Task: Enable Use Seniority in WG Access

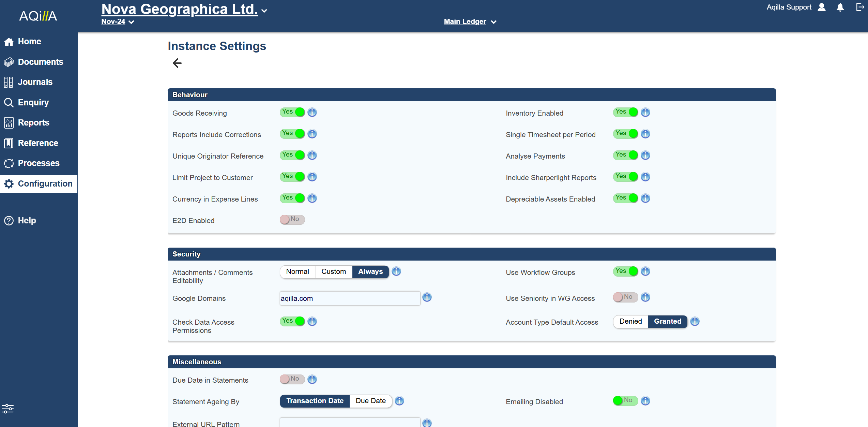Action: pos(625,297)
